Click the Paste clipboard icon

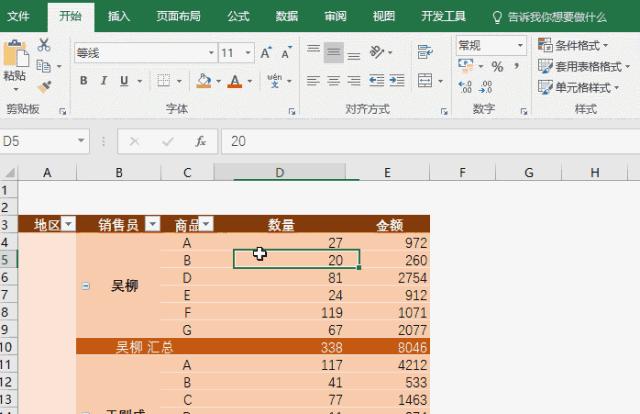16,53
